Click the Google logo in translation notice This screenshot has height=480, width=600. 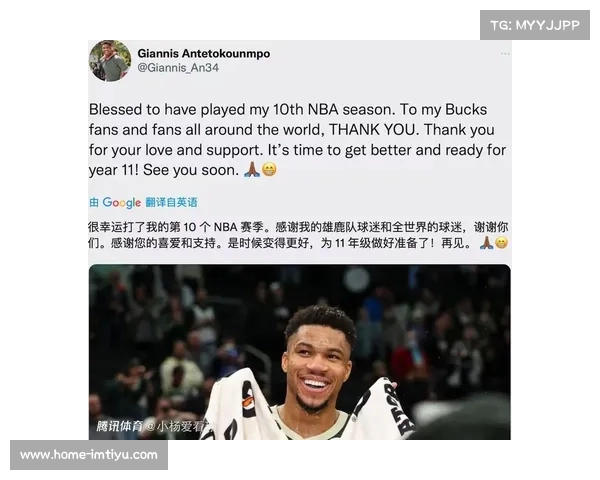coord(122,202)
